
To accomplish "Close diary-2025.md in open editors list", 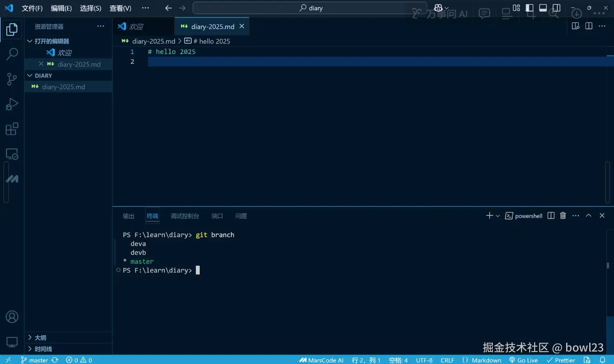I will pos(41,64).
